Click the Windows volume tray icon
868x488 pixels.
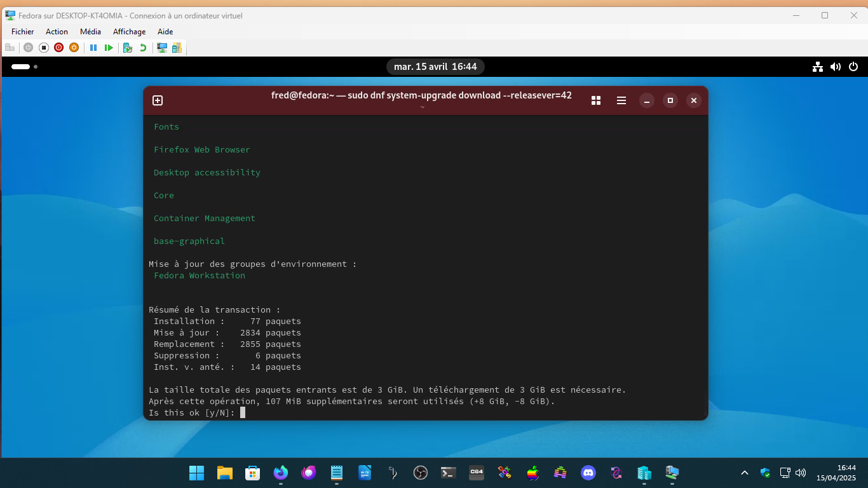(x=801, y=473)
